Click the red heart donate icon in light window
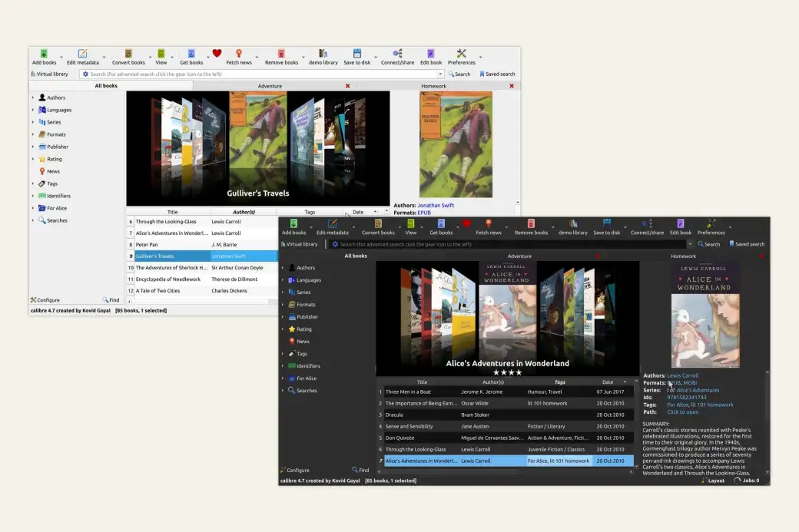 tap(217, 54)
